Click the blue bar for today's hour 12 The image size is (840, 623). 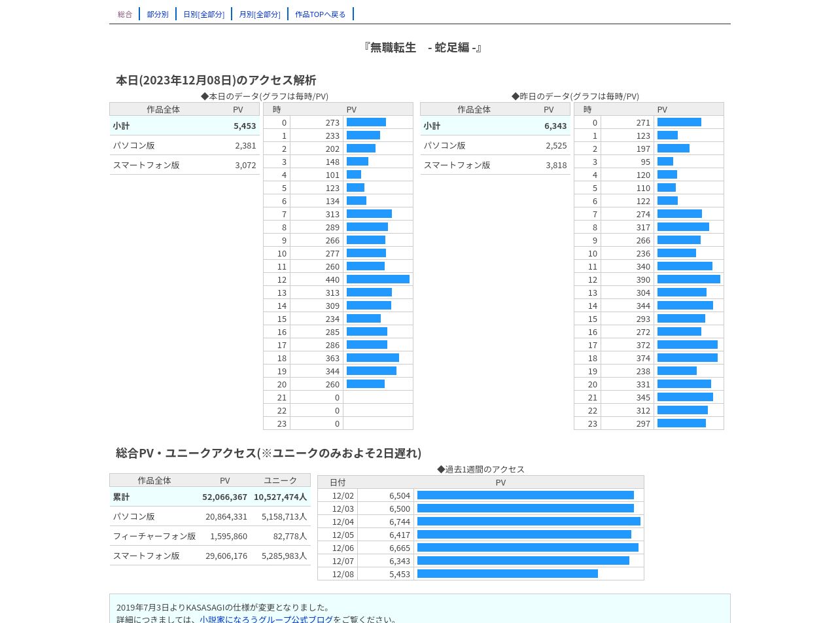378,279
